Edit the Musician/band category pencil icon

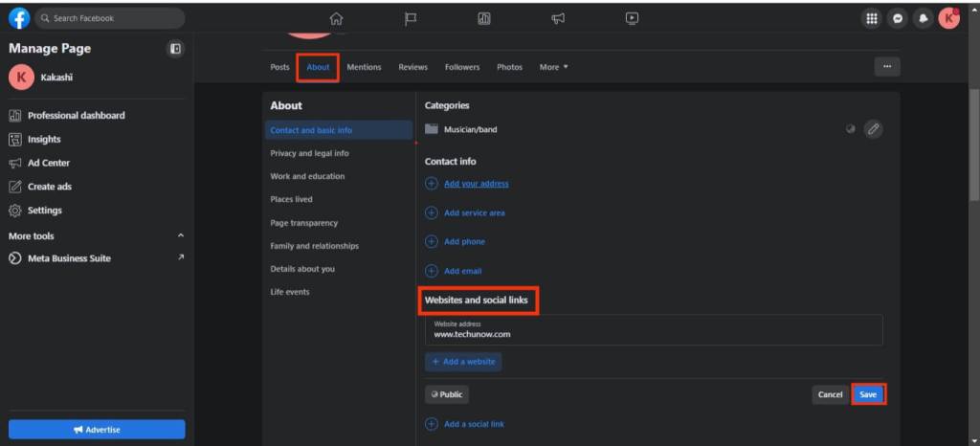(x=873, y=129)
